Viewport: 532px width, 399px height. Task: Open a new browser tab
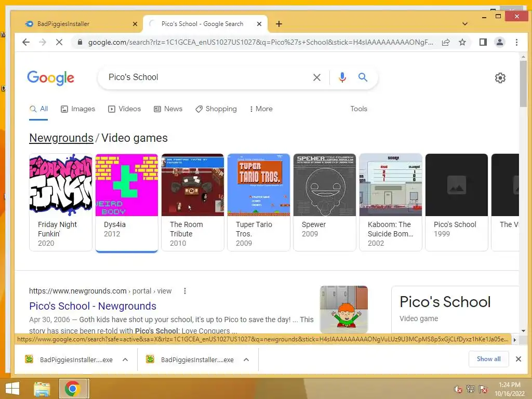(x=279, y=24)
